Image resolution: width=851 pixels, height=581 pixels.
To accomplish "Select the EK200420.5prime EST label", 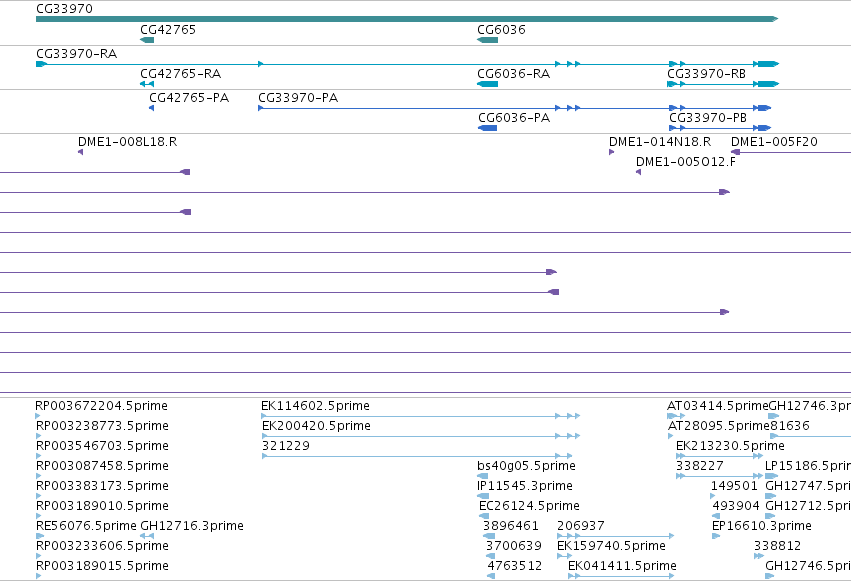I will click(x=316, y=426).
